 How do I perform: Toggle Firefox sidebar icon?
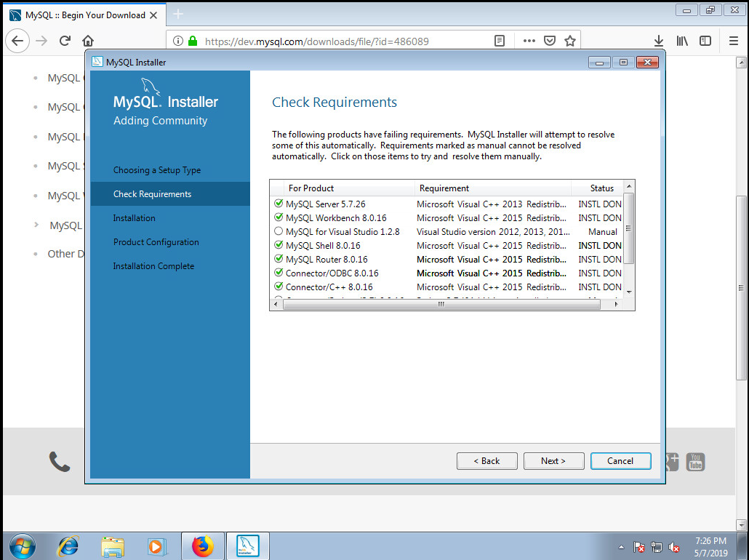pyautogui.click(x=705, y=41)
